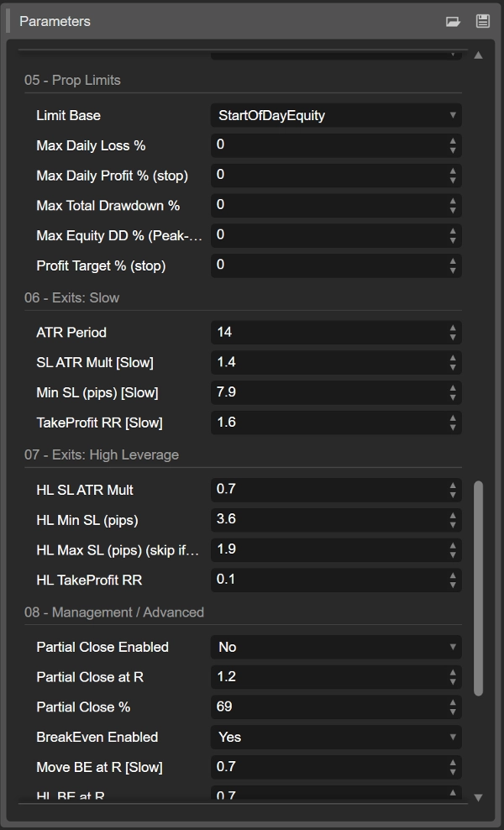Decrease the Max Daily Loss % value
Screen dimensions: 504x830
click(x=454, y=150)
